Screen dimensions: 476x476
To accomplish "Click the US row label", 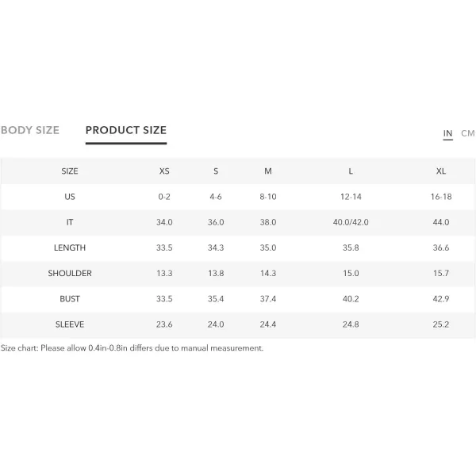I will click(70, 197).
